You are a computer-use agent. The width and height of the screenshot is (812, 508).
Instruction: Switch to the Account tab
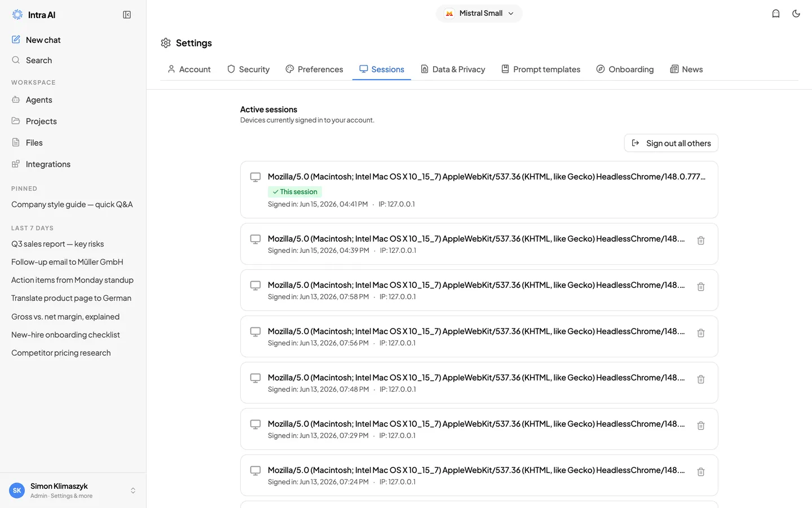(189, 69)
